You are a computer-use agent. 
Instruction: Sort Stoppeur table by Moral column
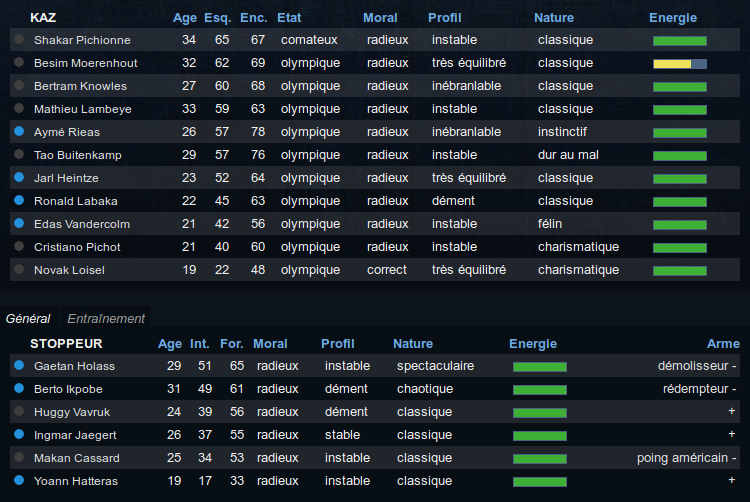click(270, 344)
